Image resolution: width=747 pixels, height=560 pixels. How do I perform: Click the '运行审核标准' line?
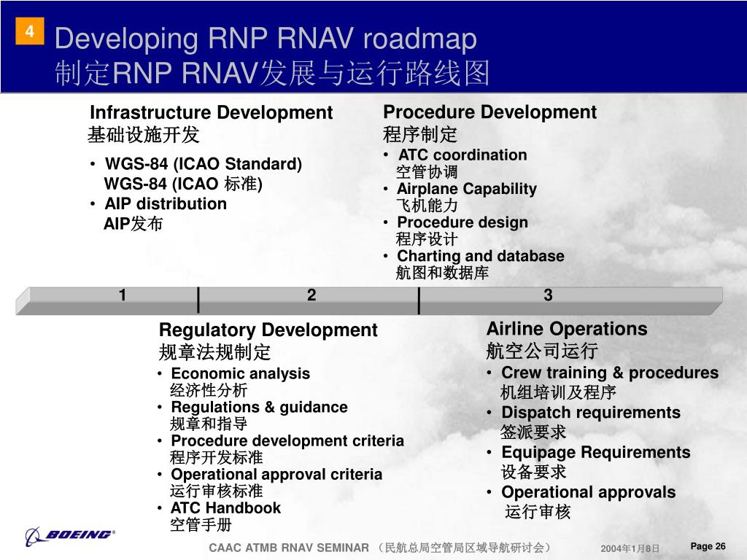pyautogui.click(x=216, y=491)
